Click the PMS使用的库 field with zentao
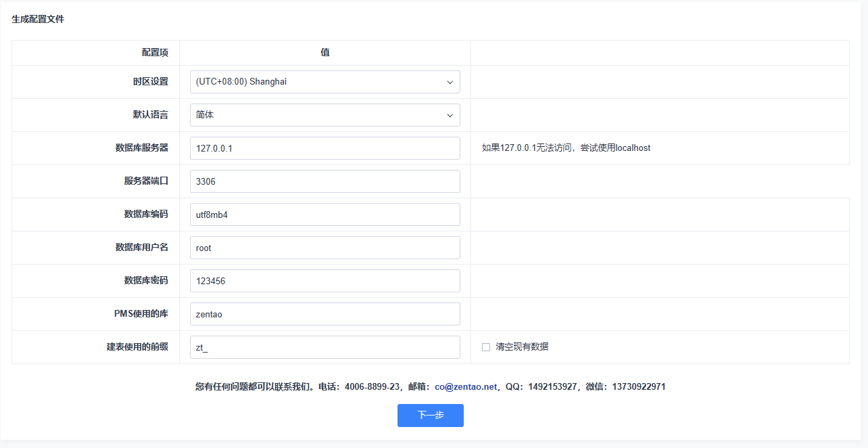 point(324,314)
